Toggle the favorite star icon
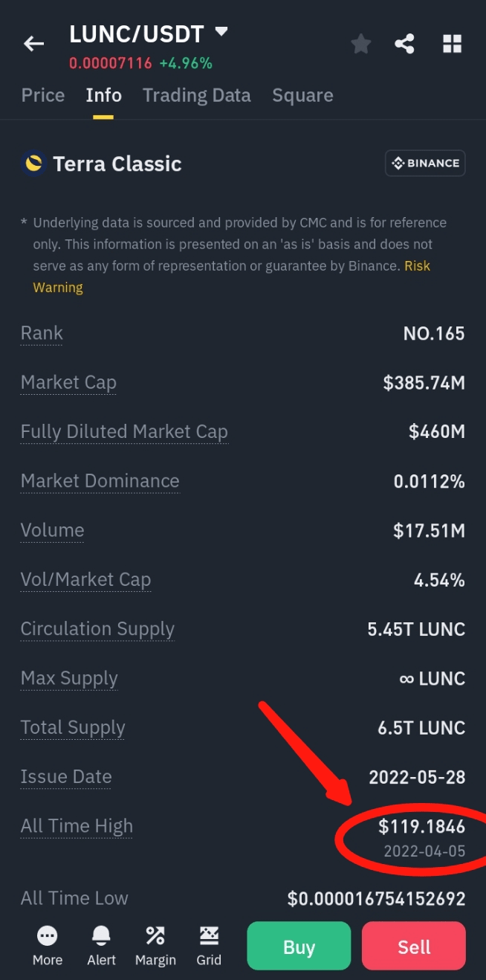The height and width of the screenshot is (980, 486). pyautogui.click(x=361, y=44)
